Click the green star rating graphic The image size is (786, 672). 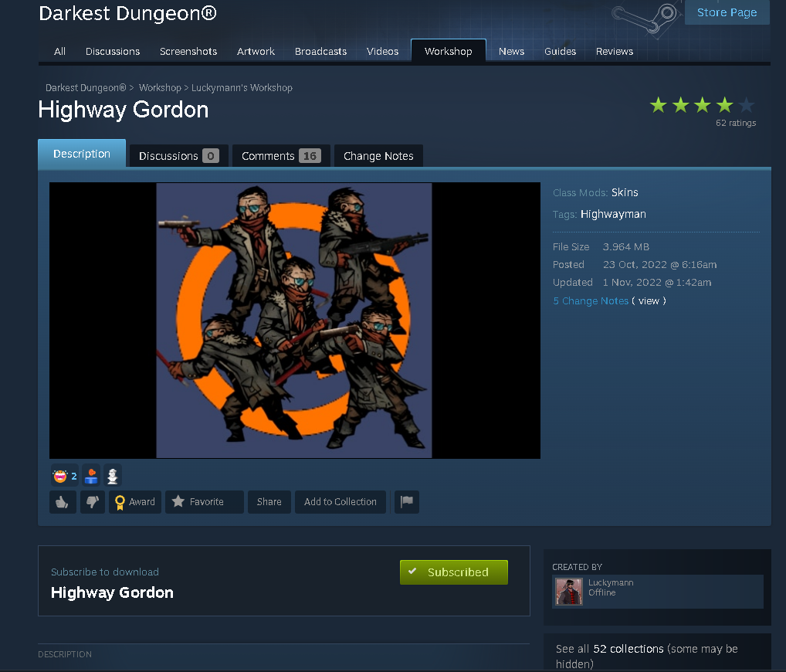(702, 105)
